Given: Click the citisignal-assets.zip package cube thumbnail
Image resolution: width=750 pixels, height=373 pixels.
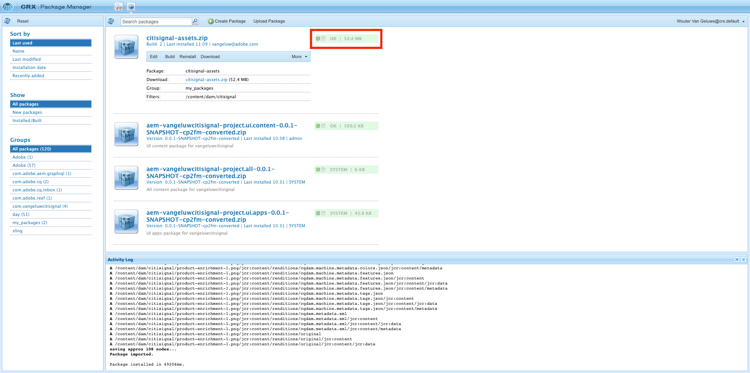Looking at the screenshot, I should tap(126, 47).
